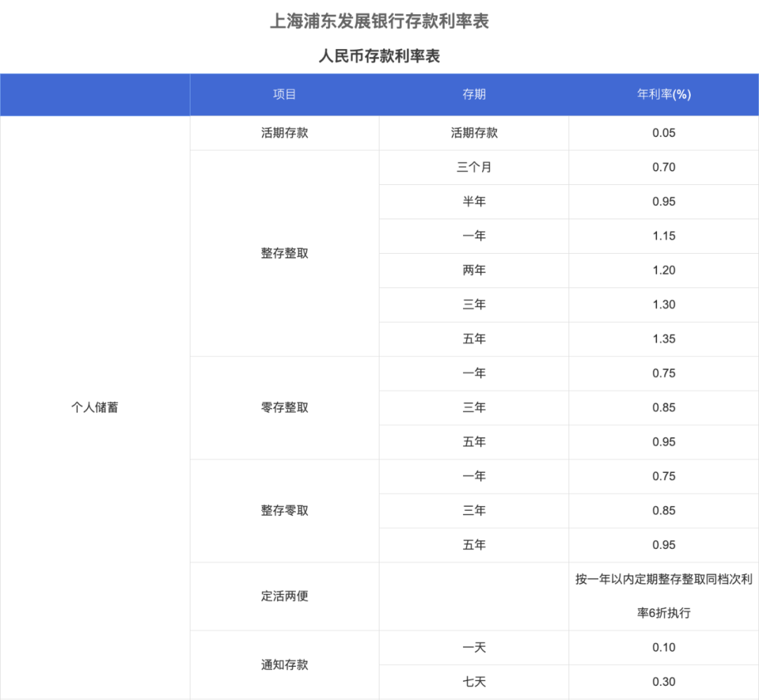Click the 0.85 rate for 整存零取 三年
The height and width of the screenshot is (700, 759).
663,511
